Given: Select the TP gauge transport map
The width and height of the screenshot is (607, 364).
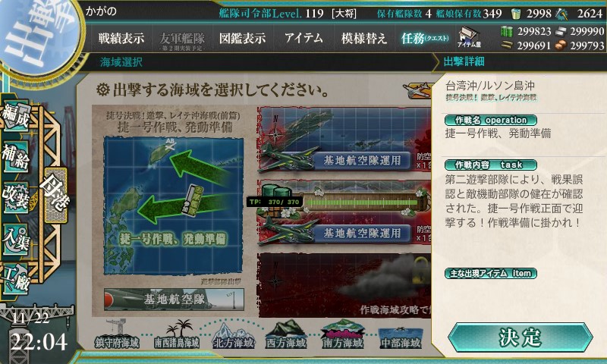Looking at the screenshot, I should [344, 212].
